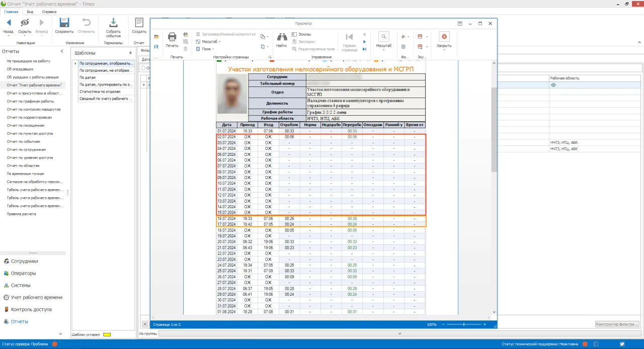Collapse the Отчеты side panel
The height and width of the screenshot is (349, 644).
[62, 51]
